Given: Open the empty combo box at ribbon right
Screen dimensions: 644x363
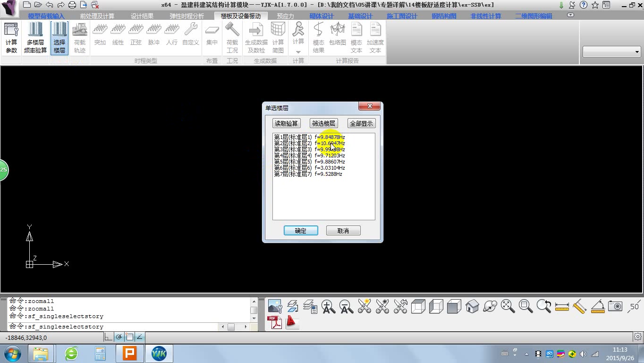Looking at the screenshot, I should tap(611, 52).
